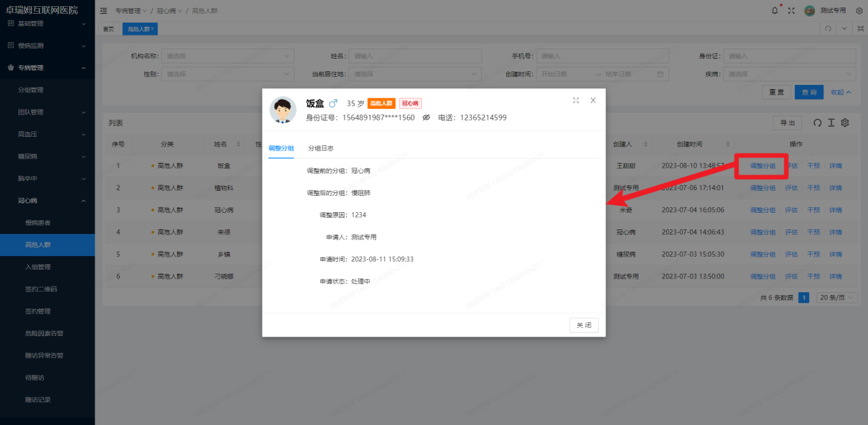Open the 当前居住地 dropdown
868x425 pixels.
pyautogui.click(x=417, y=74)
